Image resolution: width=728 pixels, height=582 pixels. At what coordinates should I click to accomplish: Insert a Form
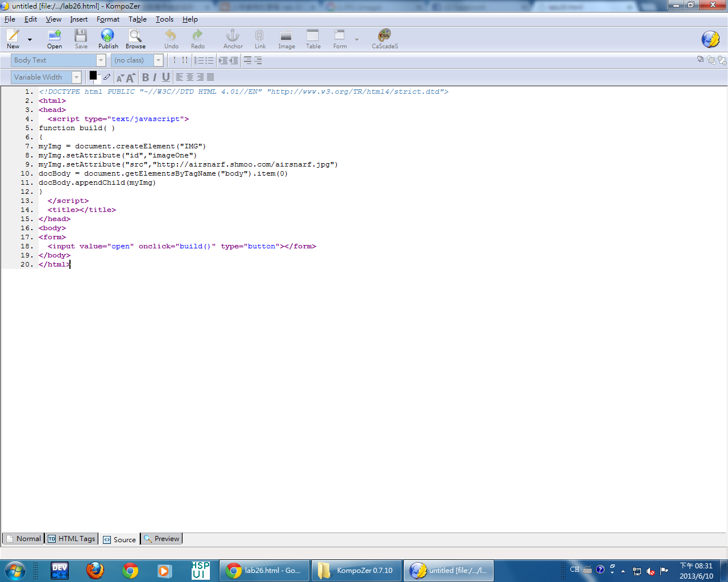pos(340,39)
